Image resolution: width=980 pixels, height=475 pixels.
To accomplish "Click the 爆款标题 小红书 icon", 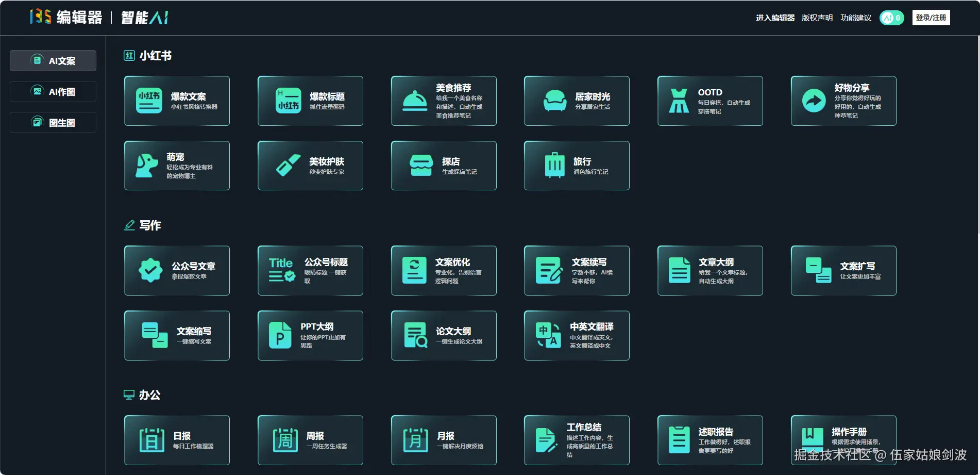I will click(289, 101).
